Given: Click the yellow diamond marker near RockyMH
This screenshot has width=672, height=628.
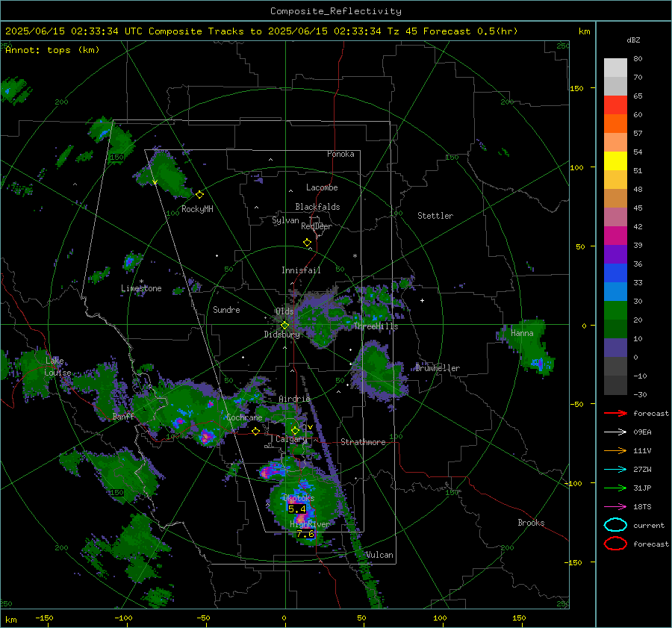Looking at the screenshot, I should pos(199,195).
